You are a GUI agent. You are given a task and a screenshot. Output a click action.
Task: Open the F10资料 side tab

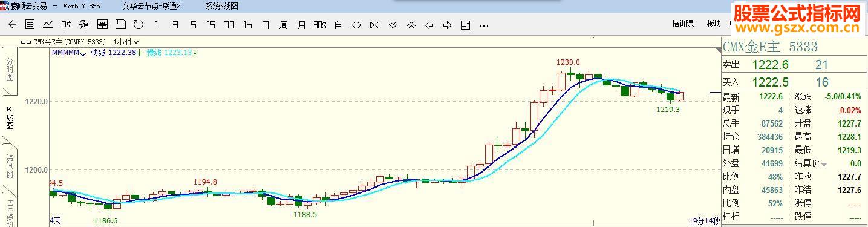[x=9, y=210]
